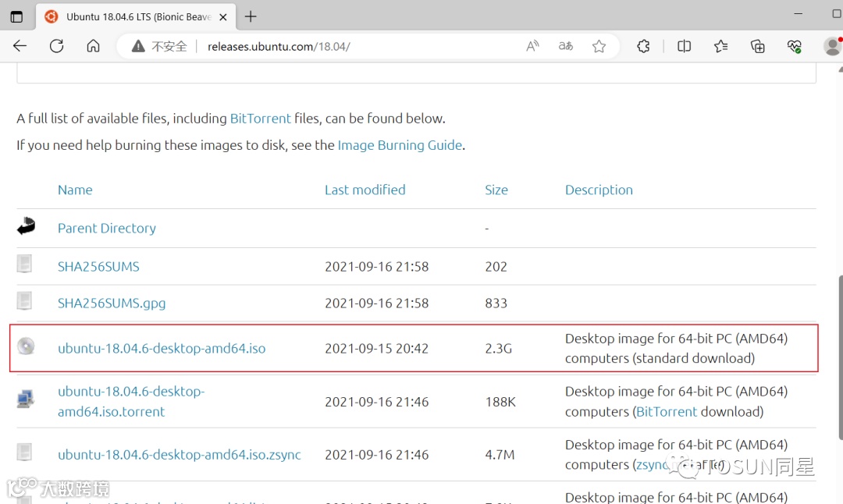Download the desktop-amd64.iso.torrent link

click(x=131, y=401)
